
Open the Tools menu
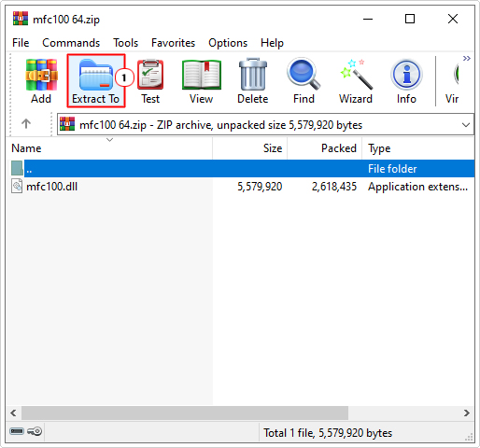coord(125,43)
